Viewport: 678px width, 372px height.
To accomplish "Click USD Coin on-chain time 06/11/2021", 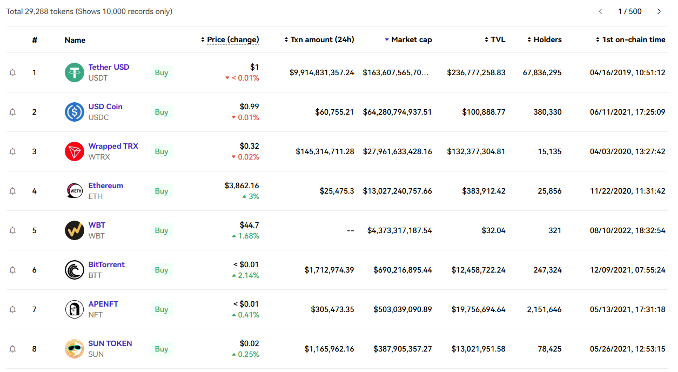I will click(x=627, y=112).
